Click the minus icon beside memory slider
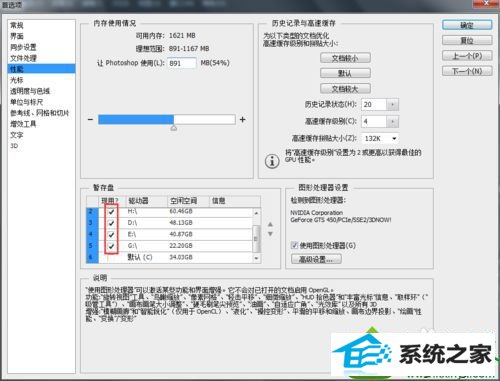The image size is (500, 381). [x=90, y=119]
